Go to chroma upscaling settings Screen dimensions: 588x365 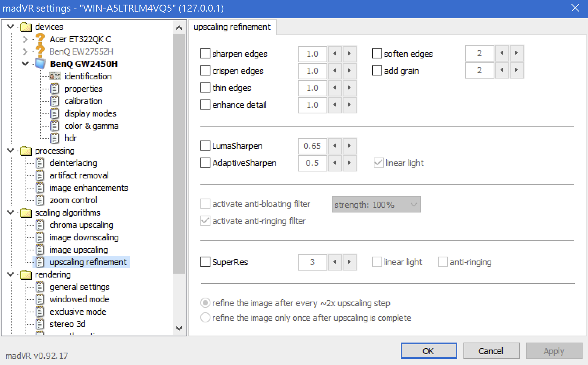pos(82,225)
